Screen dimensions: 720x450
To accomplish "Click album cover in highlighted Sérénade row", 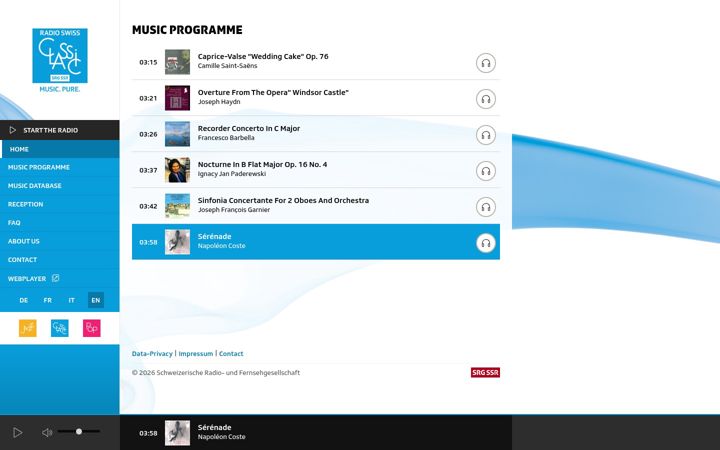I will (x=177, y=242).
